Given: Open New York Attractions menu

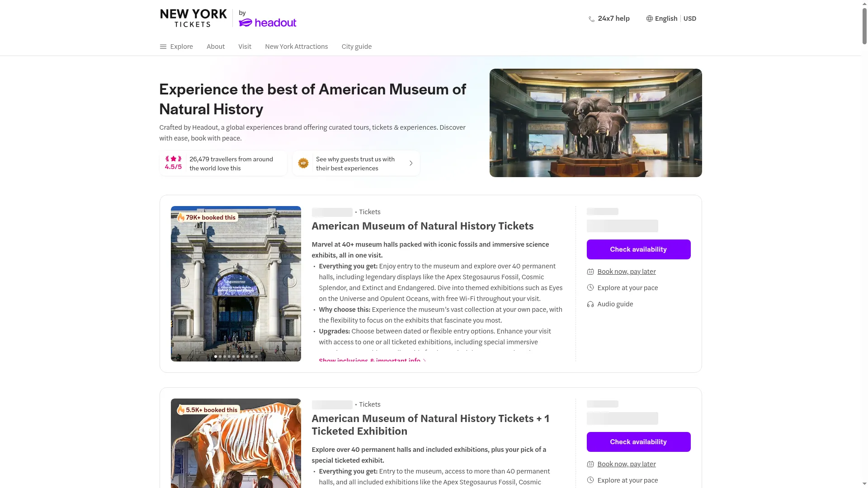Looking at the screenshot, I should [297, 47].
